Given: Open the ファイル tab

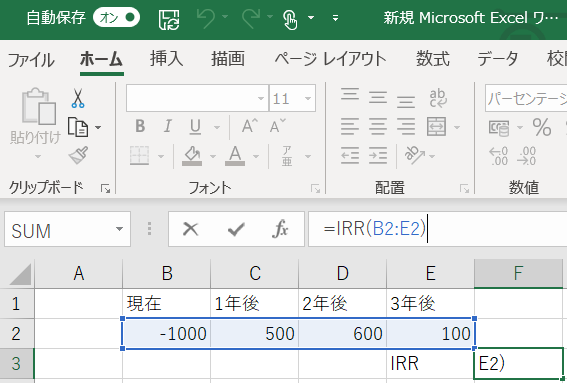Looking at the screenshot, I should click(x=31, y=59).
